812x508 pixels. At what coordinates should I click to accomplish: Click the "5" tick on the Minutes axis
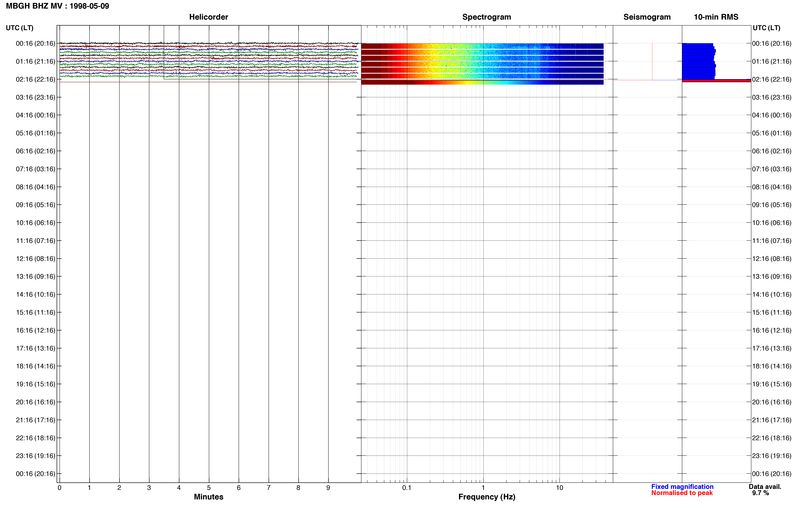click(x=209, y=487)
